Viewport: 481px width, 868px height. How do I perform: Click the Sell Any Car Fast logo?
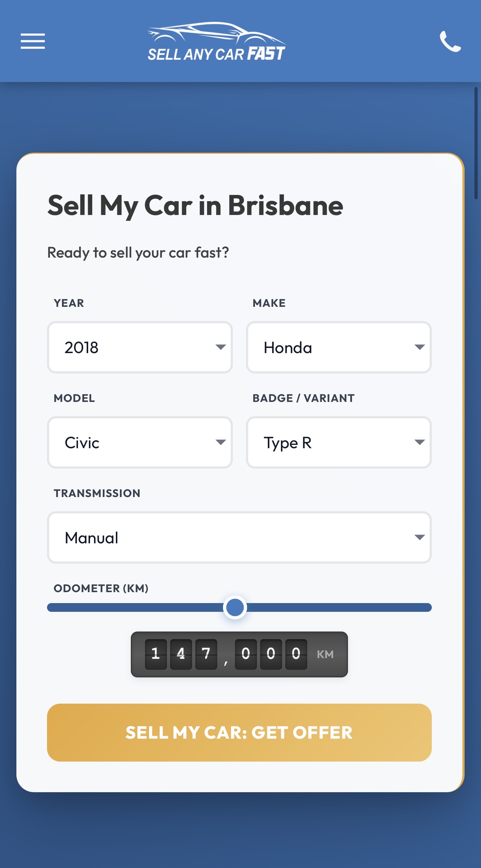tap(216, 42)
